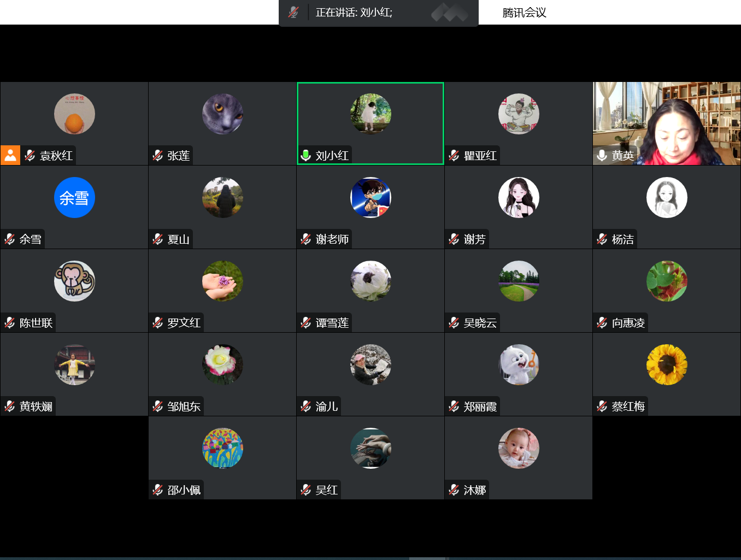Click the sunflower avatar of 蔡红梅
741x560 pixels.
(667, 364)
